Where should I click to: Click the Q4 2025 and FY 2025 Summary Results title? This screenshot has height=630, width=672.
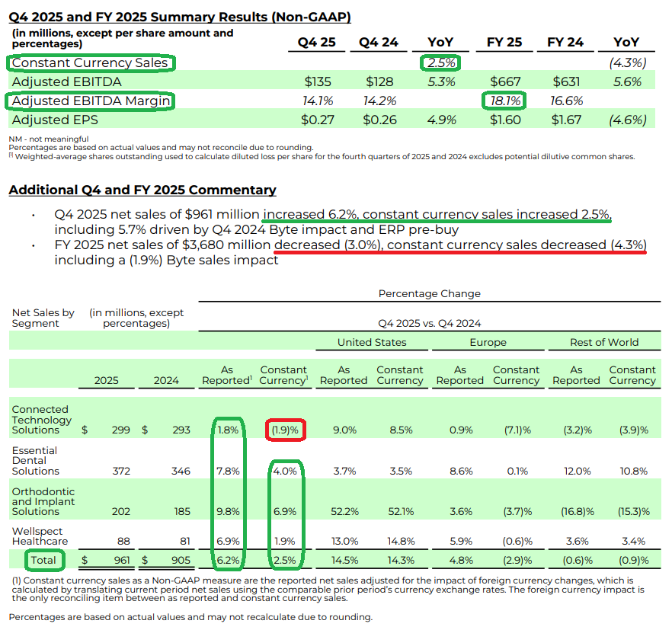point(180,16)
